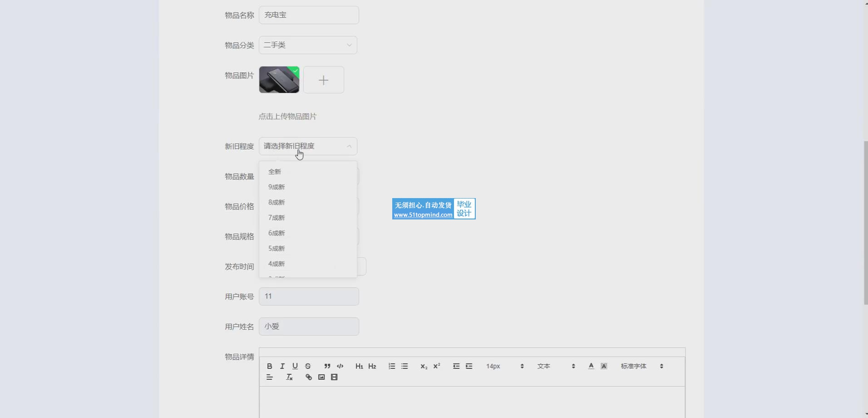This screenshot has height=418, width=868.
Task: Toggle the ordered list format
Action: tap(392, 366)
